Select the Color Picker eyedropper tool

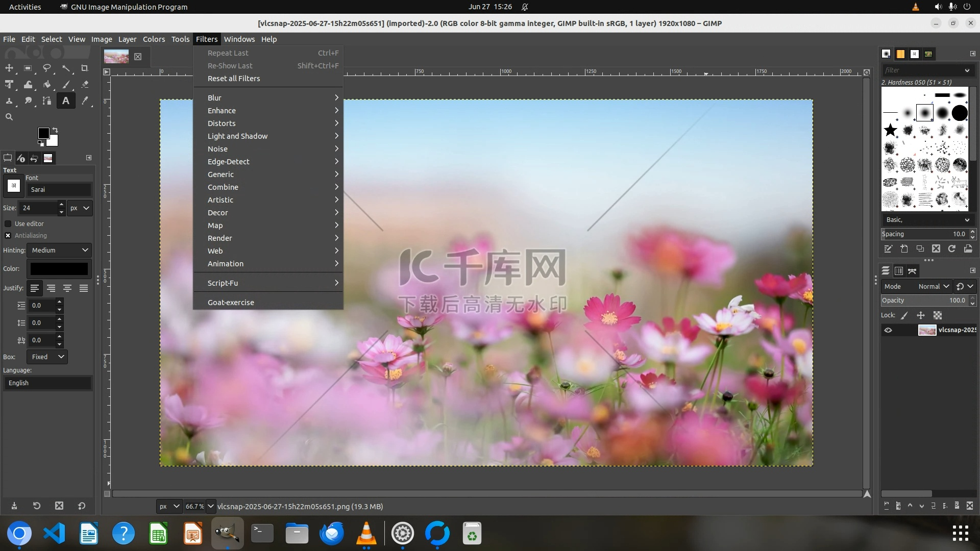click(x=85, y=101)
